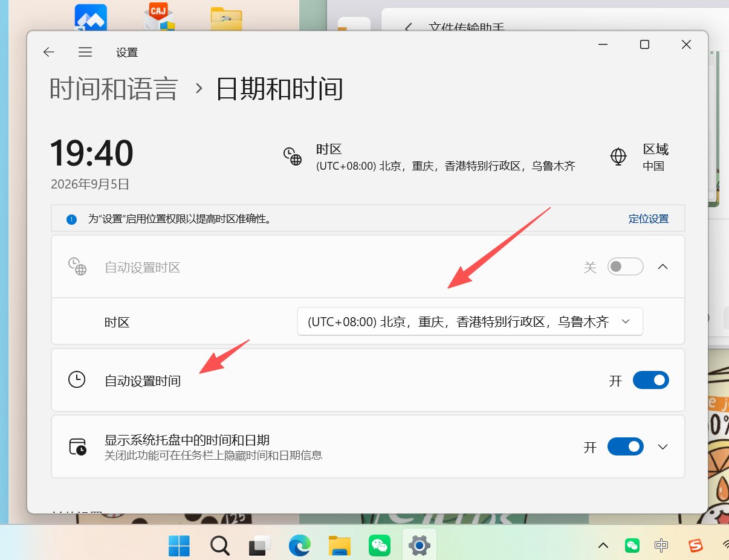Image resolution: width=729 pixels, height=560 pixels.
Task: Click the 时间和语言 breadcrumb
Action: pos(114,89)
